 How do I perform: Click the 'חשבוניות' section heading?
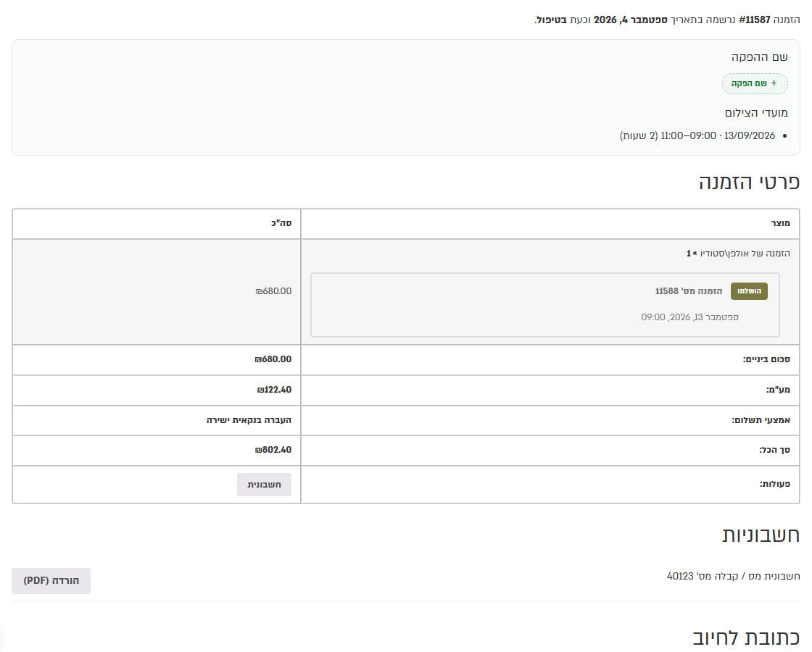point(761,535)
